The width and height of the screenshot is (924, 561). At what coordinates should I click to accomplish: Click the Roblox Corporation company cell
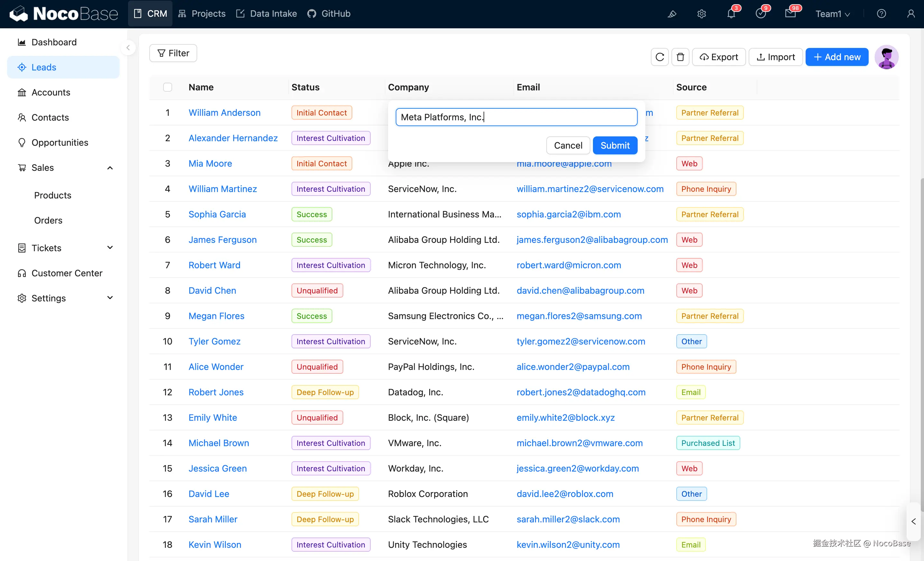(x=428, y=494)
